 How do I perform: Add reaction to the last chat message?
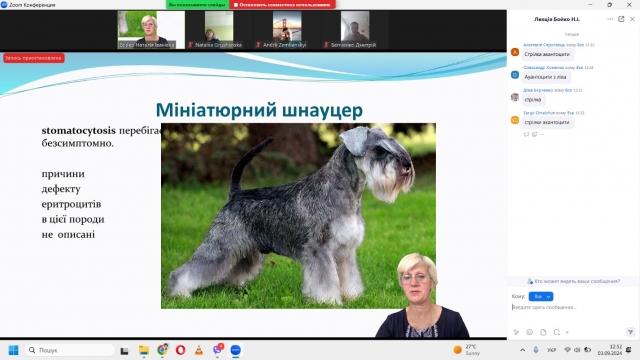(534, 134)
